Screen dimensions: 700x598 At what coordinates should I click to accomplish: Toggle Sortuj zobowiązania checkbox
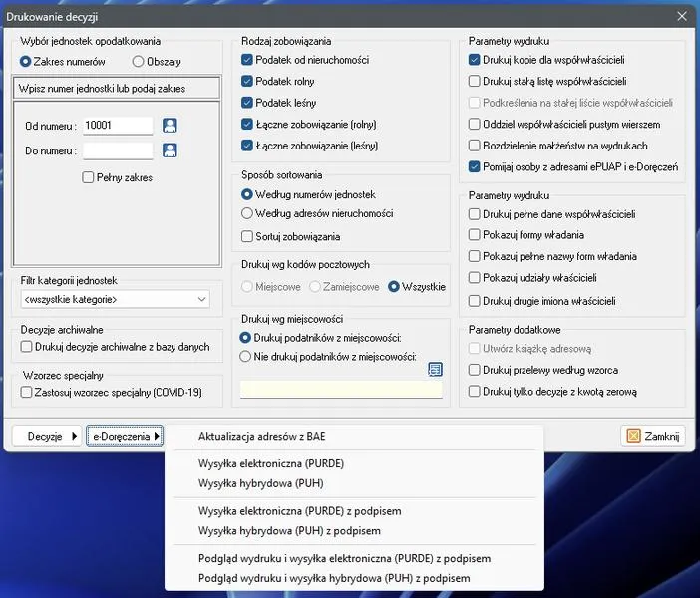[248, 236]
